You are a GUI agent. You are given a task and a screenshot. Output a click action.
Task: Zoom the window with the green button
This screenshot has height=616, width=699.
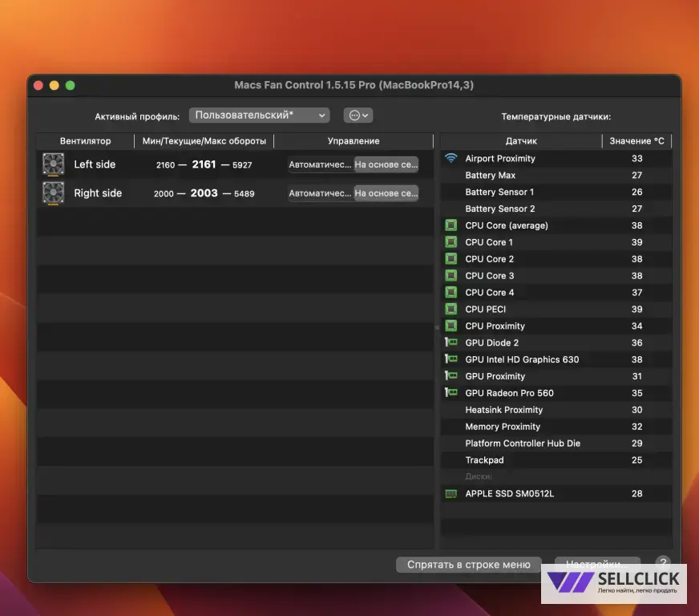(x=70, y=85)
